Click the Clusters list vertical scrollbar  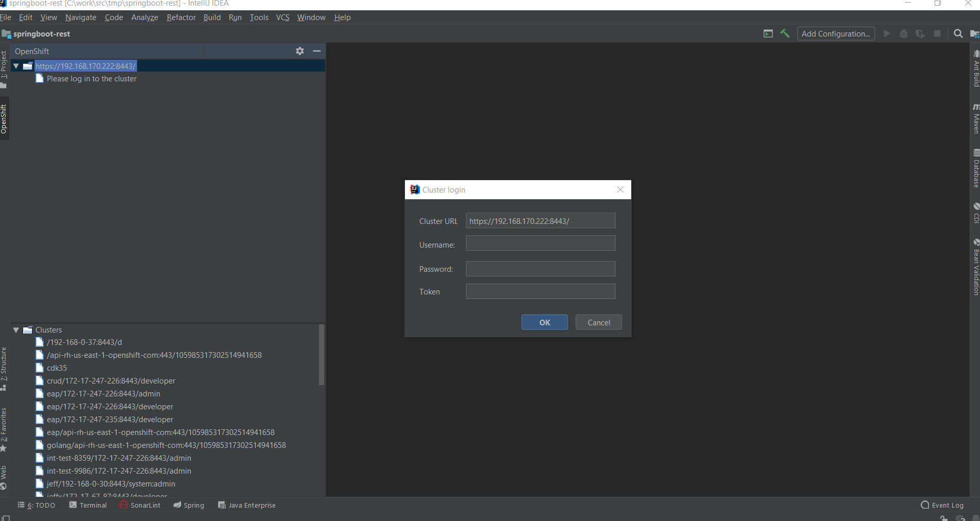click(322, 354)
